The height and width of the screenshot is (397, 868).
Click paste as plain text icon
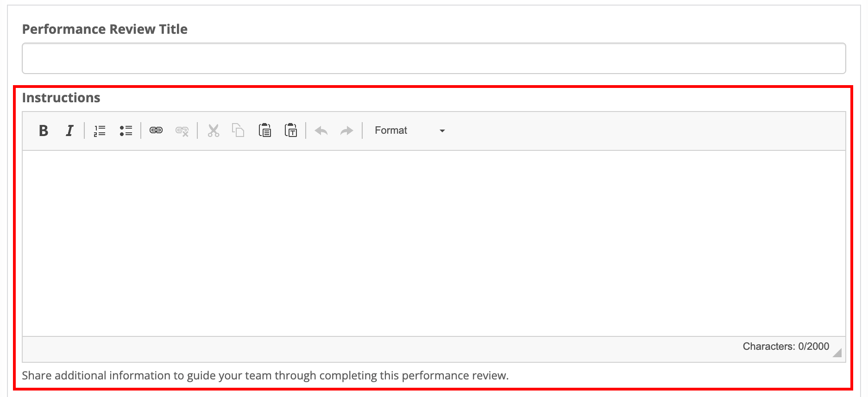[x=291, y=131]
